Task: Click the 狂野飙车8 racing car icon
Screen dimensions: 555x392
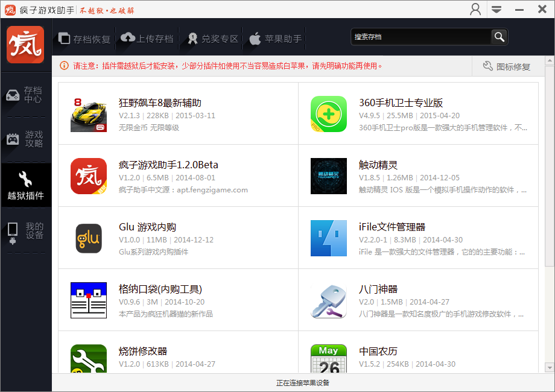Action: point(89,114)
